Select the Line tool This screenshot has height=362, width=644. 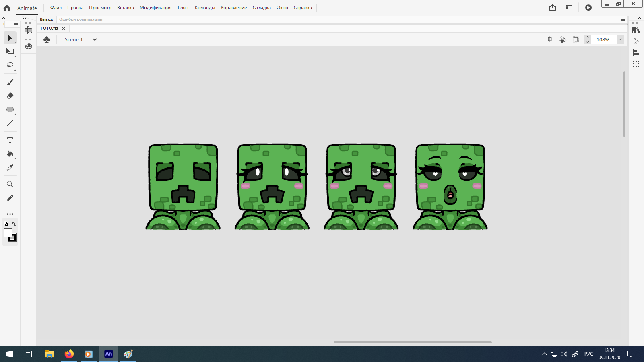[10, 123]
